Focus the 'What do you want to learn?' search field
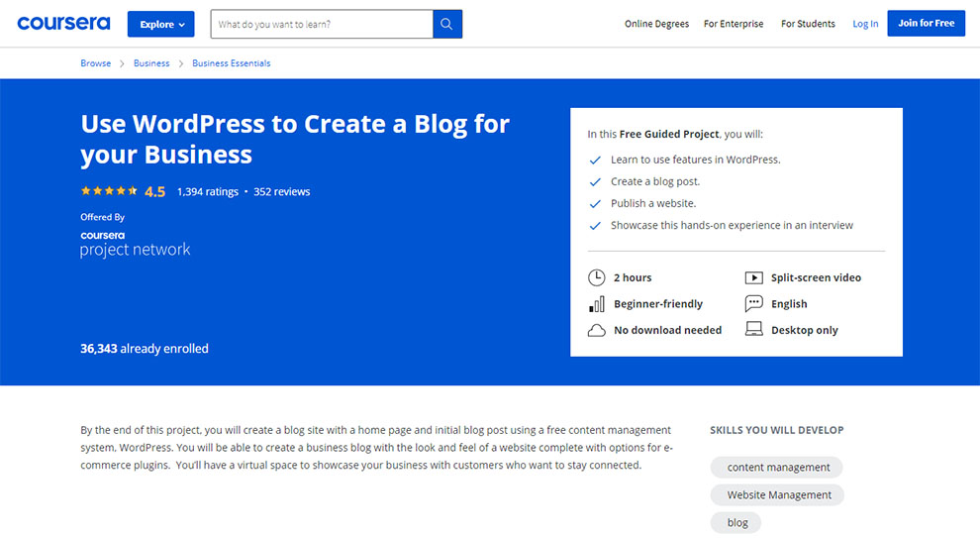Viewport: 980px width, 538px height. tap(322, 25)
